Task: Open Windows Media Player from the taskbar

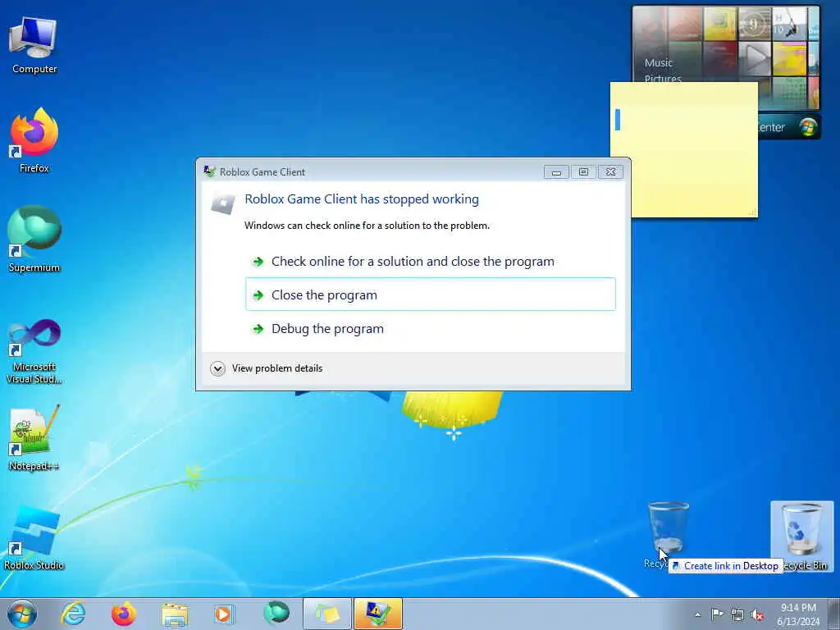Action: [224, 614]
